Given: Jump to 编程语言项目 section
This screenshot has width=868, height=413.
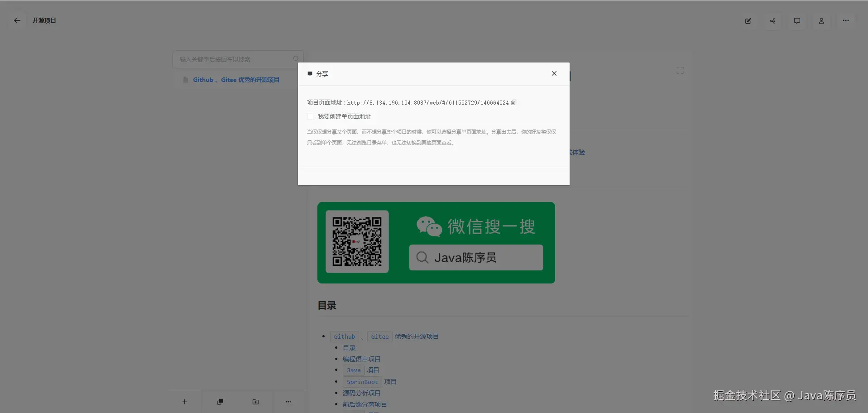Looking at the screenshot, I should click(x=361, y=359).
